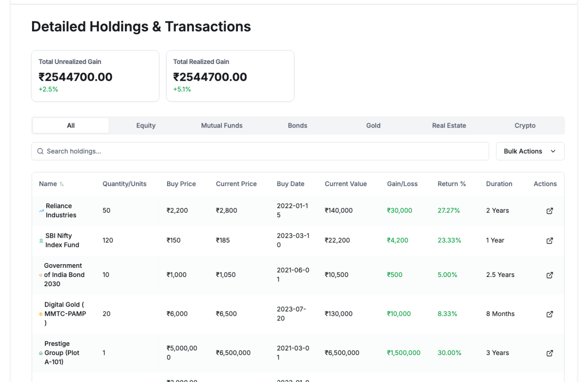
Task: Click the Bulk Actions chevron arrow
Action: [x=553, y=151]
